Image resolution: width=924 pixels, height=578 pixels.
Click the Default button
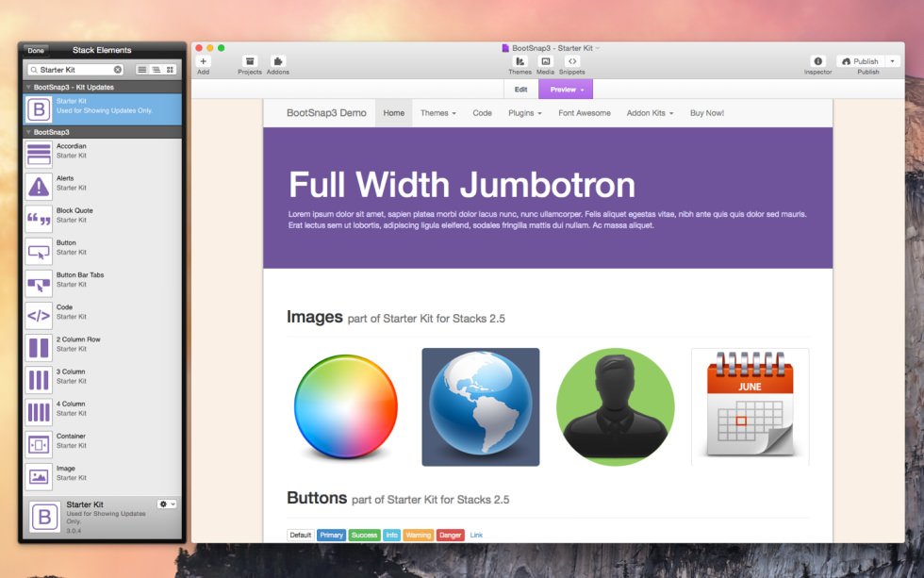(x=301, y=535)
